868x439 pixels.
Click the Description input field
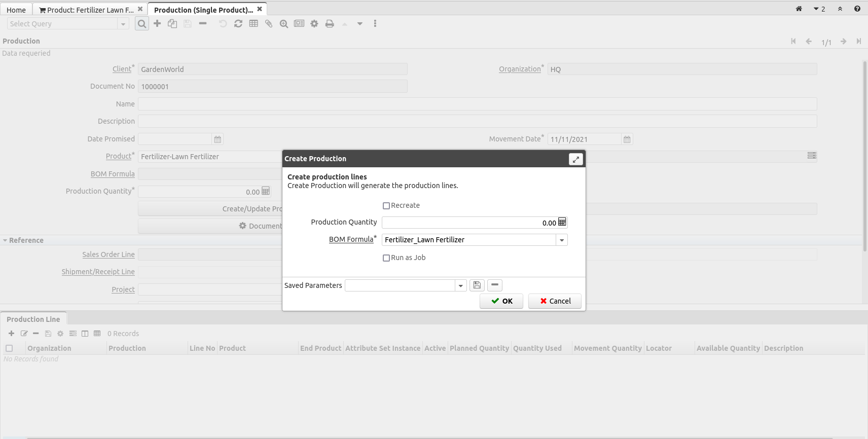pos(477,121)
